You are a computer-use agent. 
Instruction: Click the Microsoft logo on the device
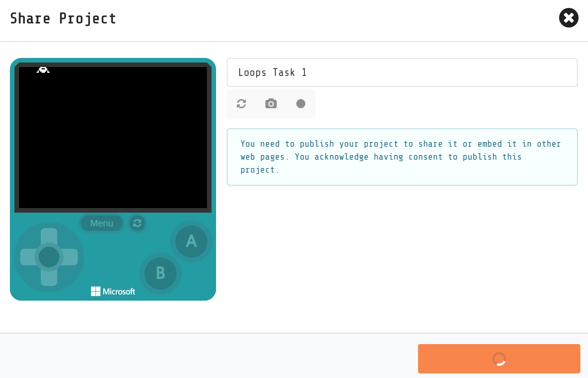pyautogui.click(x=113, y=291)
